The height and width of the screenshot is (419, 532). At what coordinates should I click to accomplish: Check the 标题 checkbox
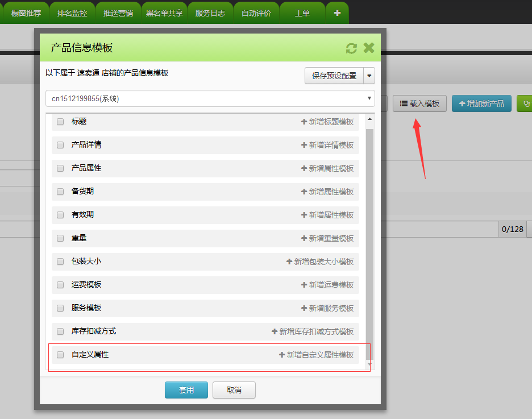60,122
